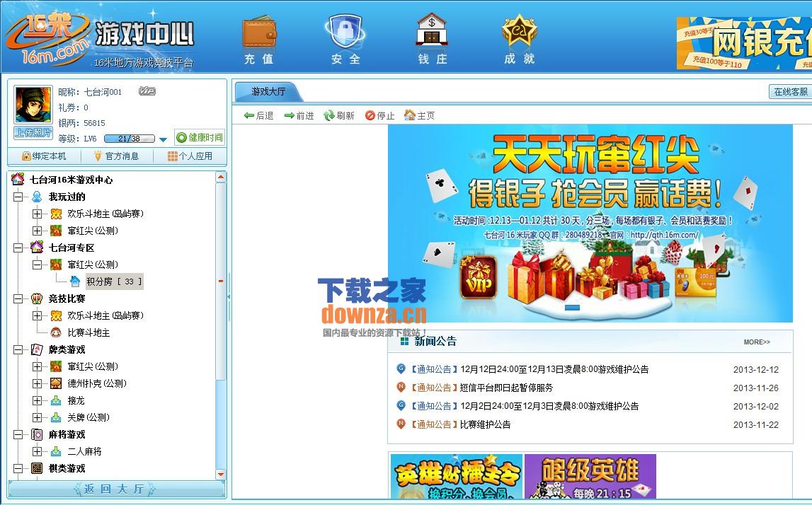Expand 欢乐斗地主 under 我玩过的
The height and width of the screenshot is (505, 812).
(37, 214)
